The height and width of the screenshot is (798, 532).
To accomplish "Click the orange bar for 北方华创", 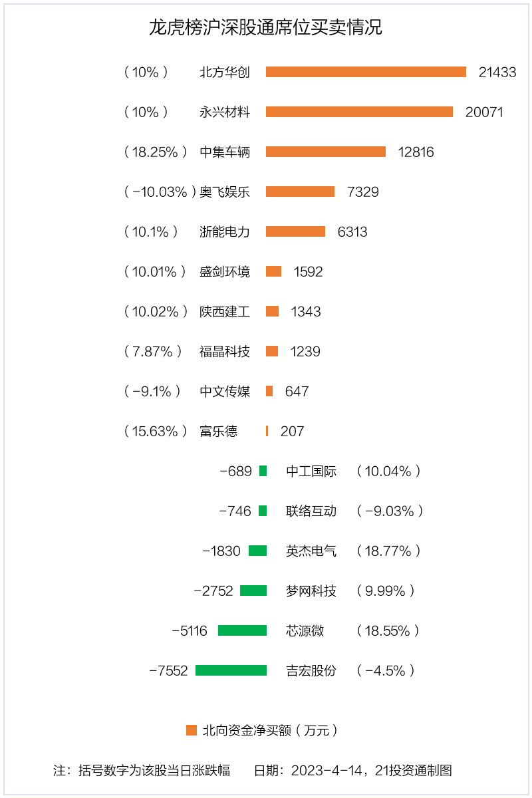I will click(366, 72).
